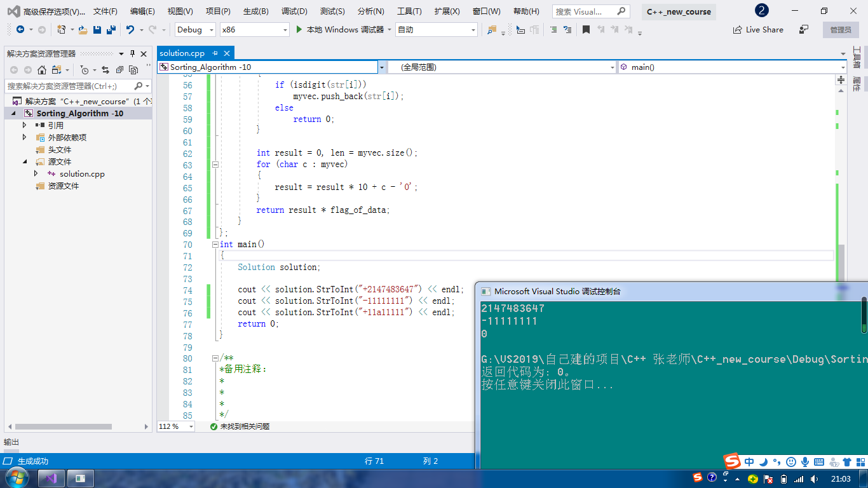
Task: Open the 生成(B) menu
Action: [x=256, y=11]
